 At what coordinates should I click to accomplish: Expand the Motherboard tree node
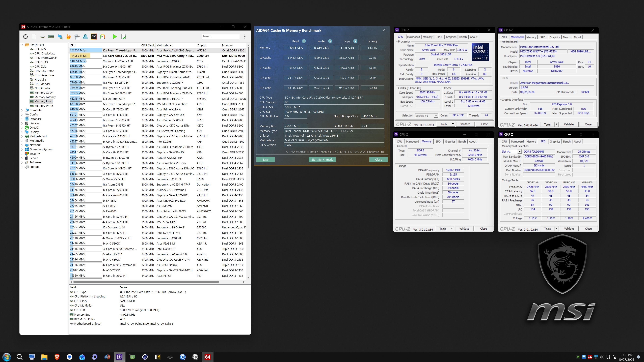coord(22,136)
